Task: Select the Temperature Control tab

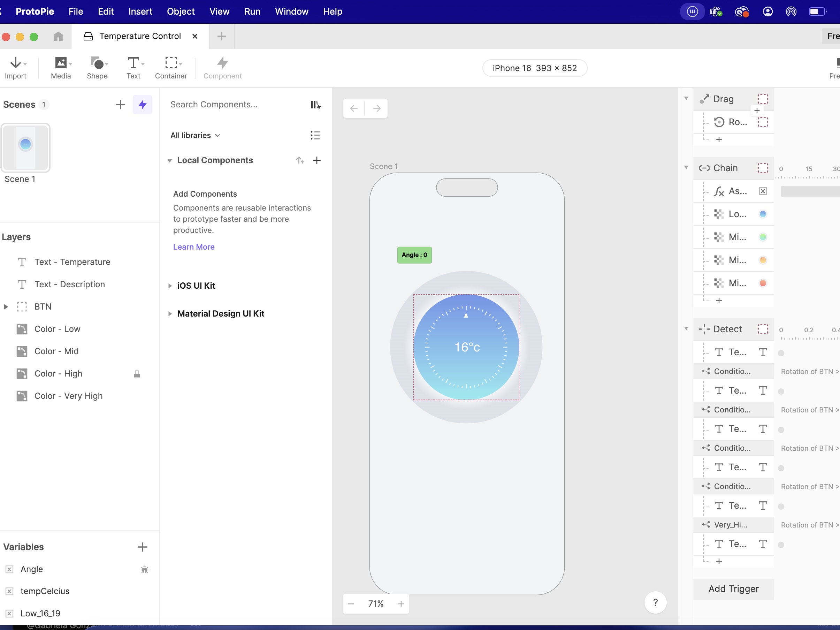Action: (x=140, y=36)
